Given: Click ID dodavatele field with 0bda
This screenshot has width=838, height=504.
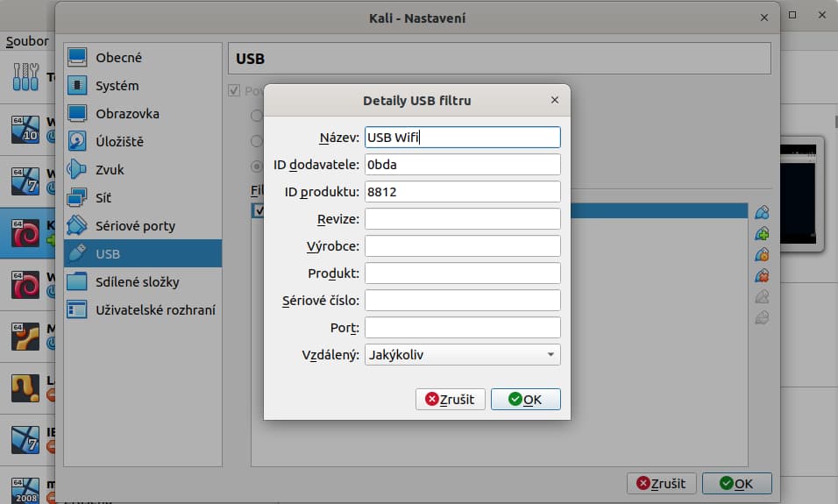Looking at the screenshot, I should pyautogui.click(x=462, y=164).
